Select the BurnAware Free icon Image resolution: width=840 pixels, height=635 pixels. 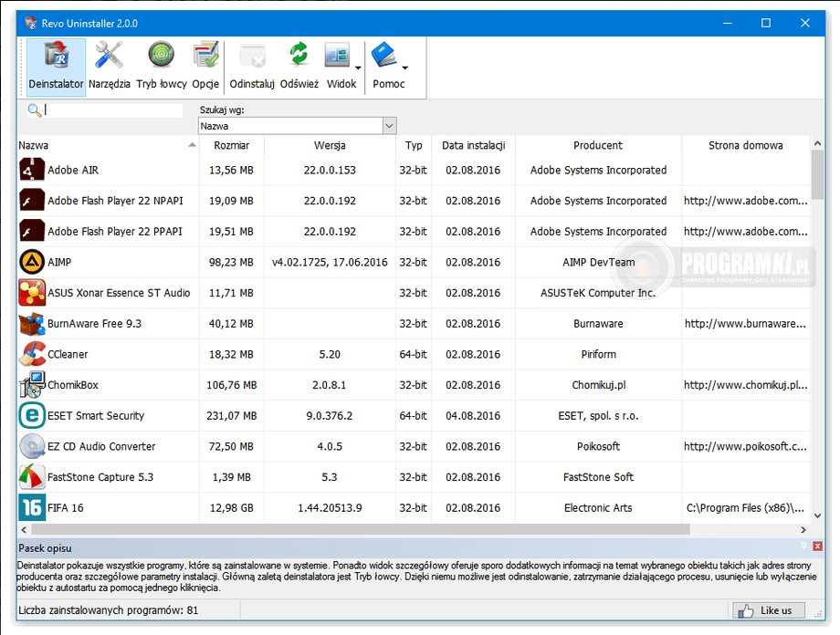[x=32, y=323]
